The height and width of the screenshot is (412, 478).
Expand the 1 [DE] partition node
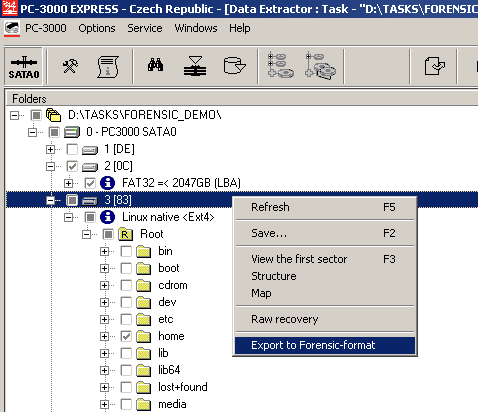pos(50,150)
